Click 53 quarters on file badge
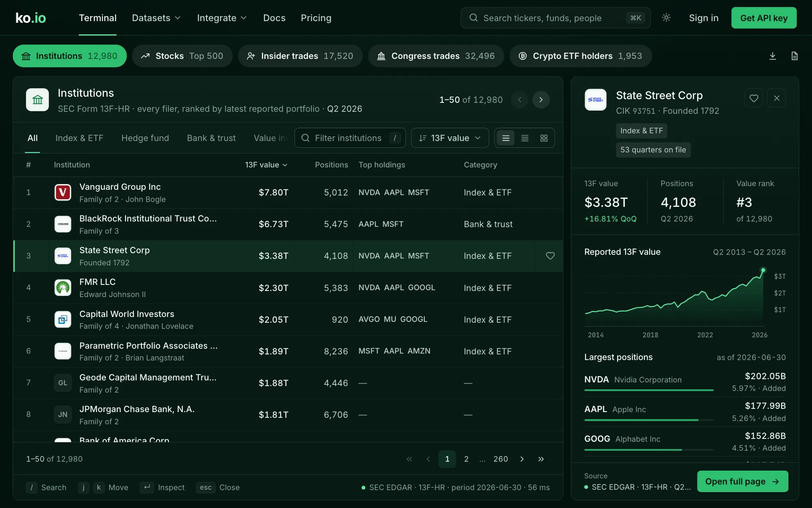 (x=653, y=150)
